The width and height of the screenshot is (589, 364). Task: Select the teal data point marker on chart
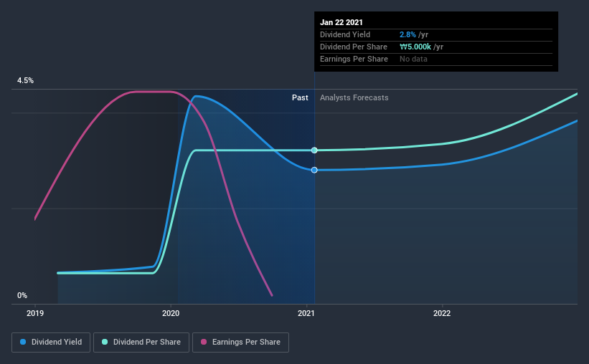point(314,150)
